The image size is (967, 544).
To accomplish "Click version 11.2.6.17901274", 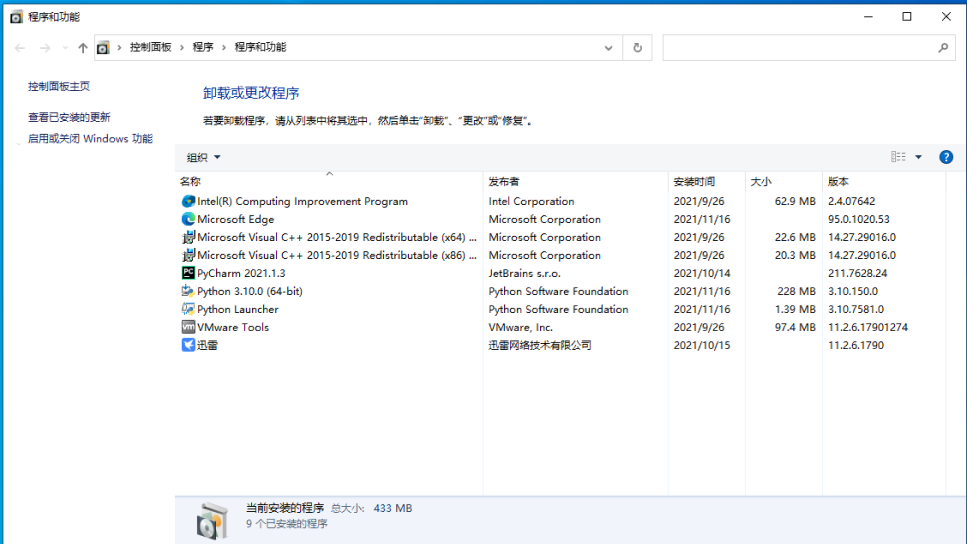I will point(868,327).
